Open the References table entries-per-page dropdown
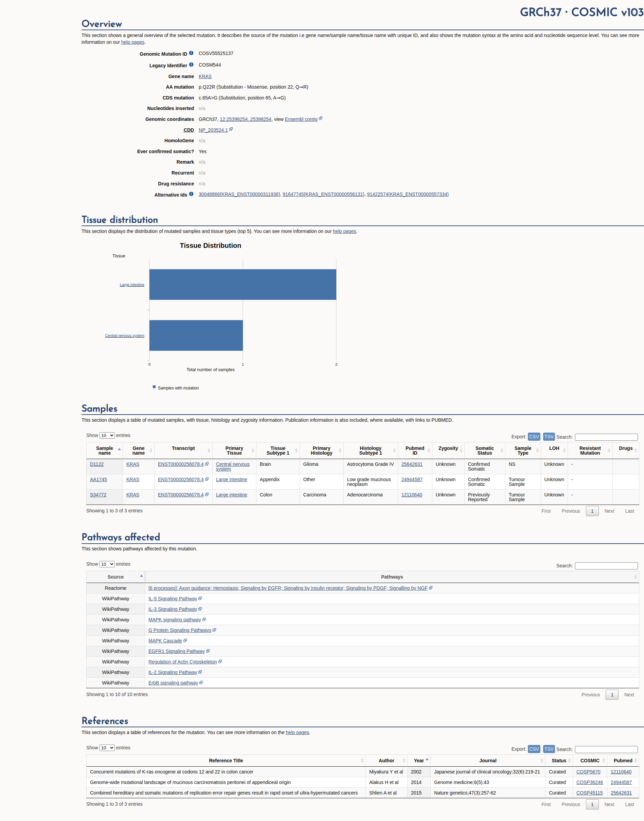The image size is (644, 821). tap(107, 748)
